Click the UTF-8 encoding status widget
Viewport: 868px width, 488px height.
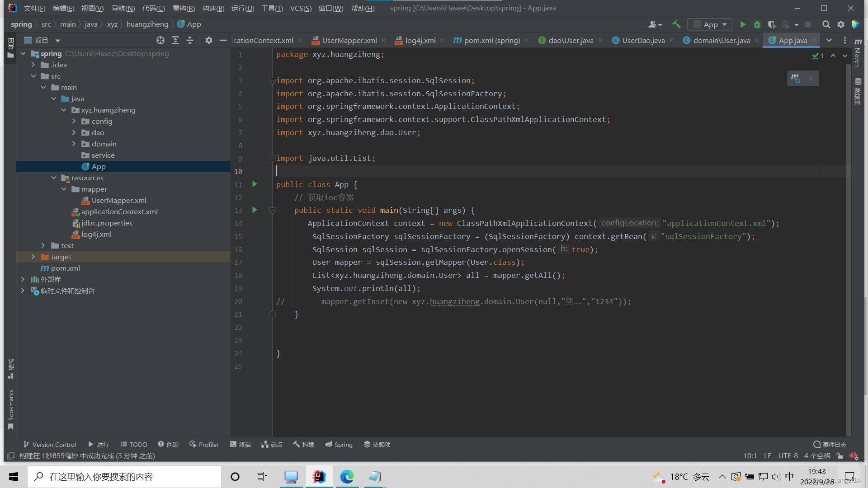[x=788, y=456]
